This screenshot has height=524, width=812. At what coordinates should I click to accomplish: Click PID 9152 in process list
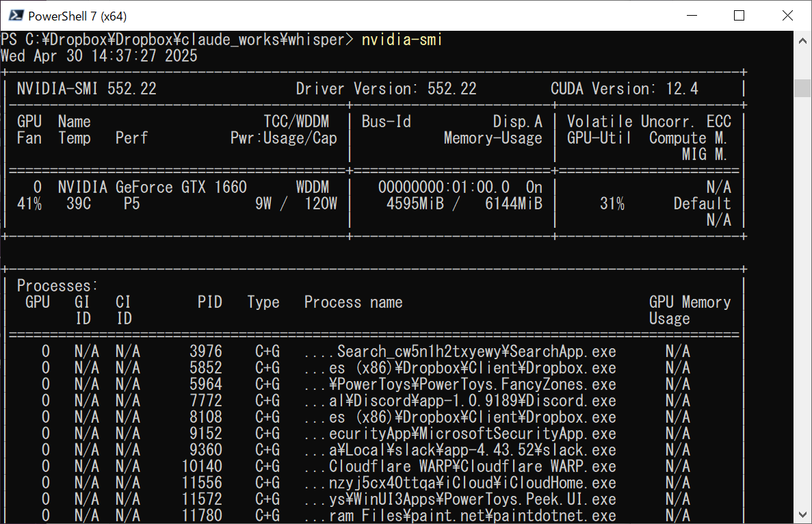[x=206, y=434]
